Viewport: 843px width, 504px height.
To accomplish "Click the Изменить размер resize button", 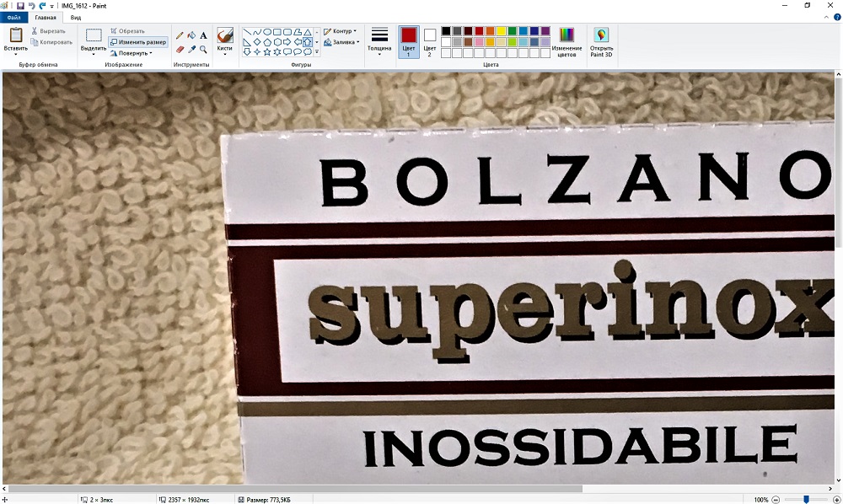I will tap(138, 42).
